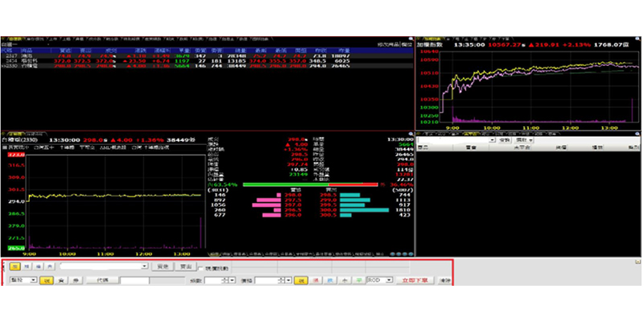
Task: Click the 總量 column header in watchlist
Action: point(240,50)
